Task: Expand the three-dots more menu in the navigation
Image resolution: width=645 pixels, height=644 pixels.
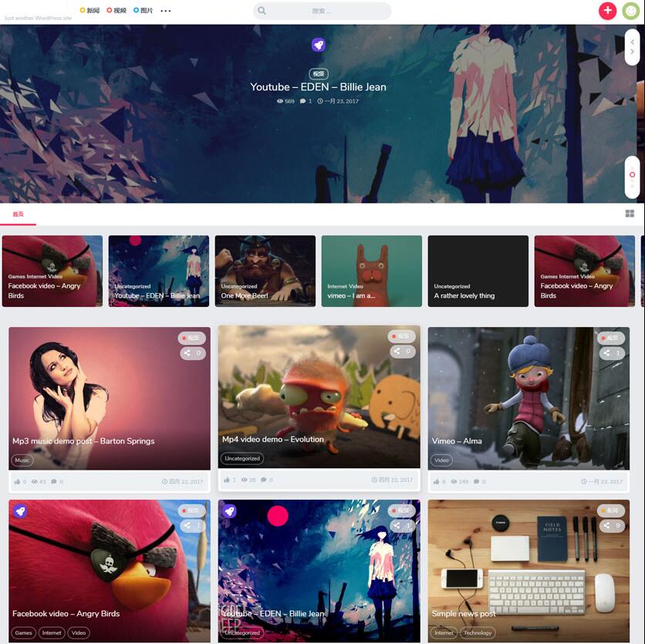Action: [165, 11]
